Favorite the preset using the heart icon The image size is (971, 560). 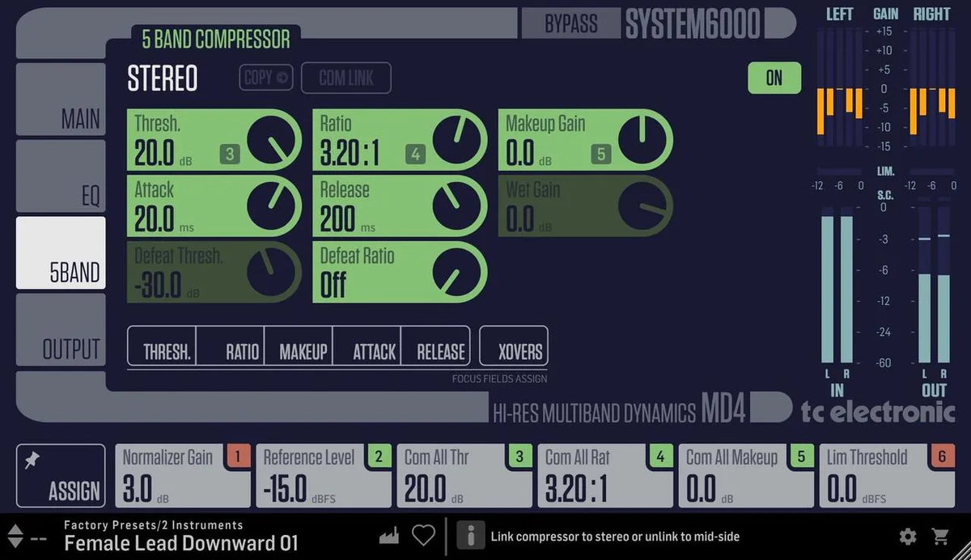point(423,535)
